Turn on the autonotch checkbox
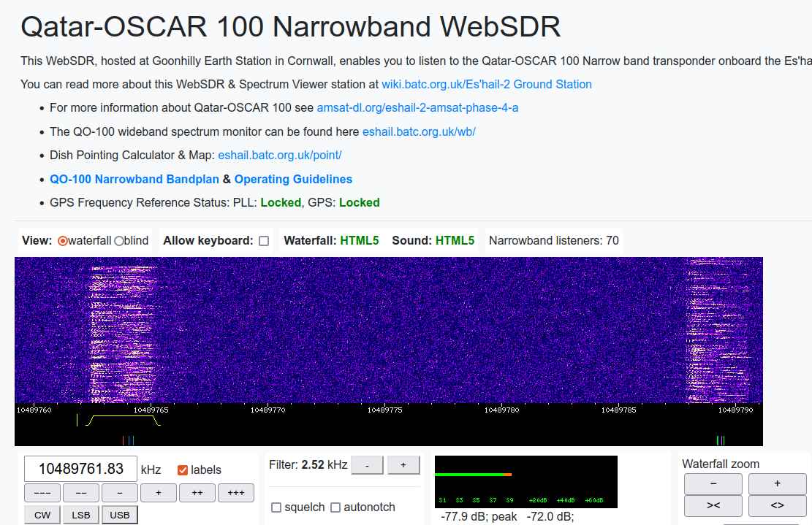 335,507
